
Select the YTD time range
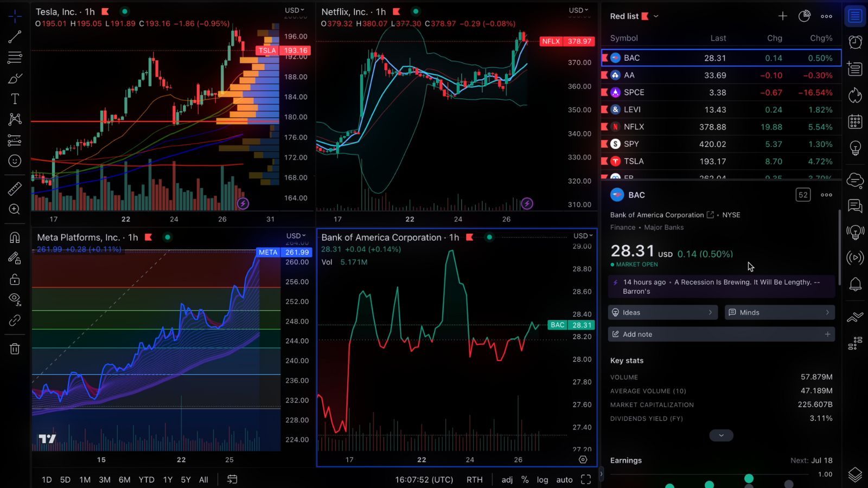coord(146,479)
